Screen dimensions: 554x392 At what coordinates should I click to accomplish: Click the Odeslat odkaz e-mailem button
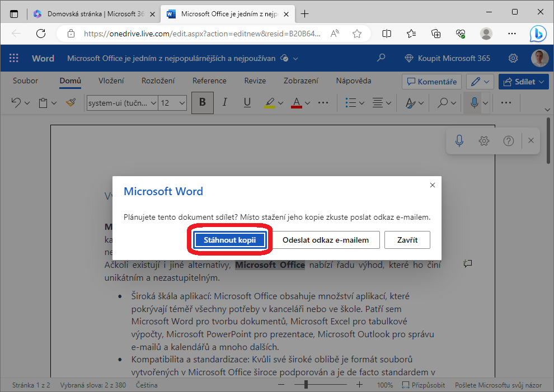(x=325, y=240)
